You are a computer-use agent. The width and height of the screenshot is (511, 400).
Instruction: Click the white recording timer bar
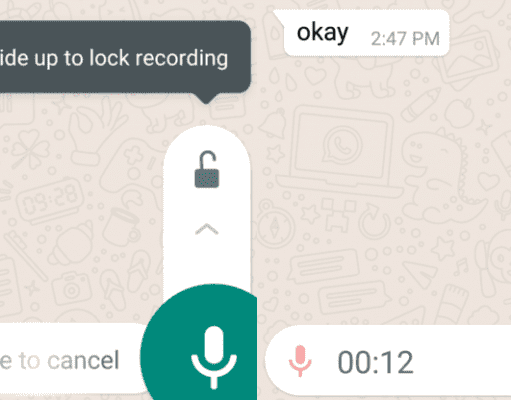click(388, 362)
